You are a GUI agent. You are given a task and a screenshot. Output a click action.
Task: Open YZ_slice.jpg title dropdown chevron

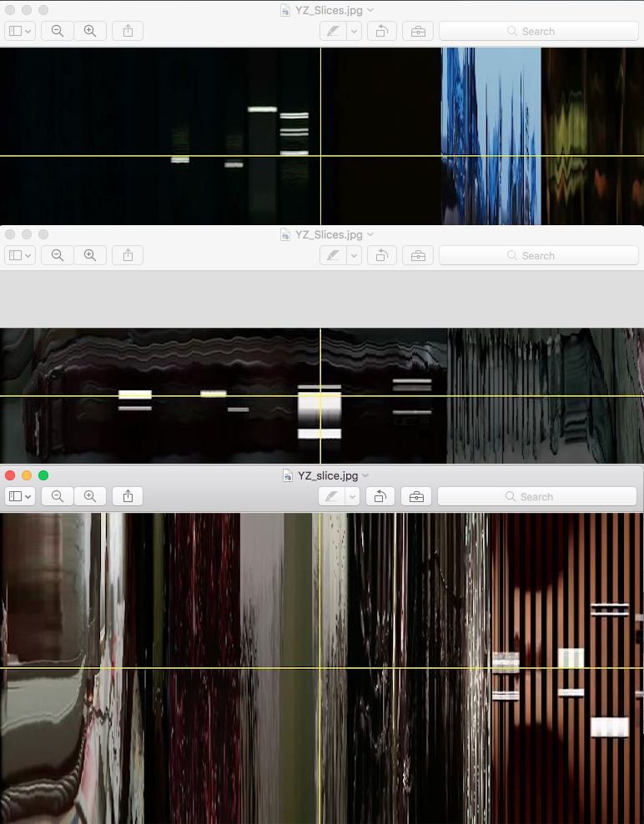365,475
